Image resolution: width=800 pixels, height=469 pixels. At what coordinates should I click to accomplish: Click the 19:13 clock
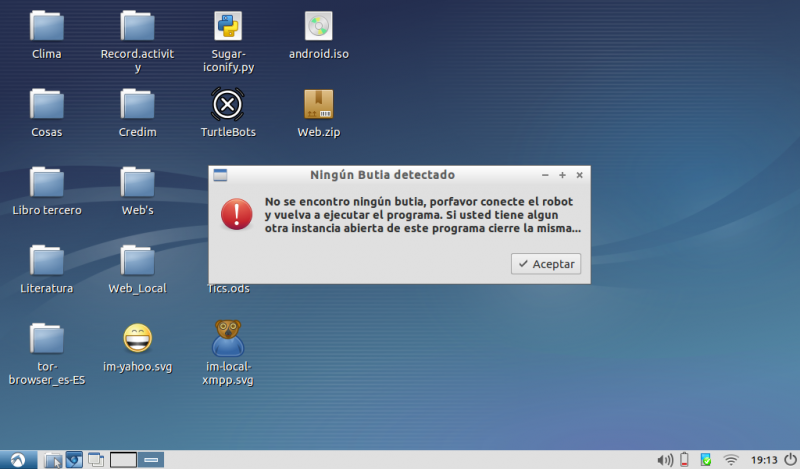coord(764,460)
